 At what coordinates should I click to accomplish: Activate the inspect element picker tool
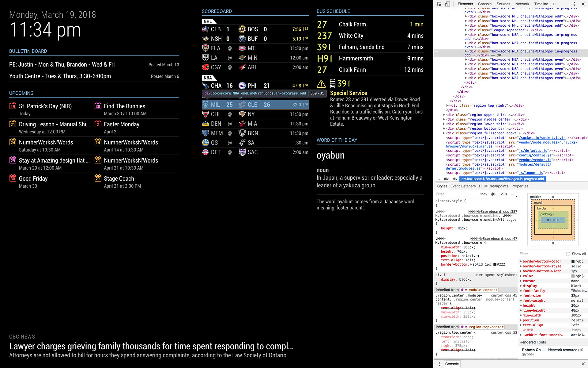coord(439,4)
